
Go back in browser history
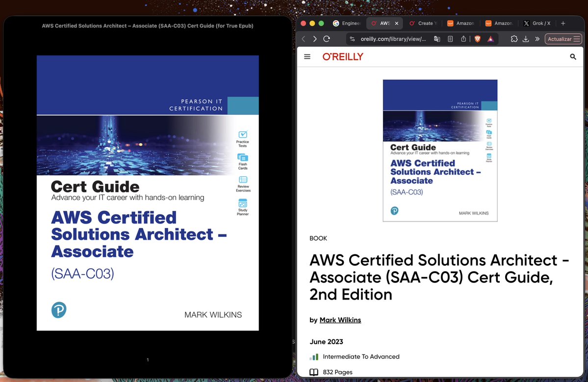click(304, 39)
